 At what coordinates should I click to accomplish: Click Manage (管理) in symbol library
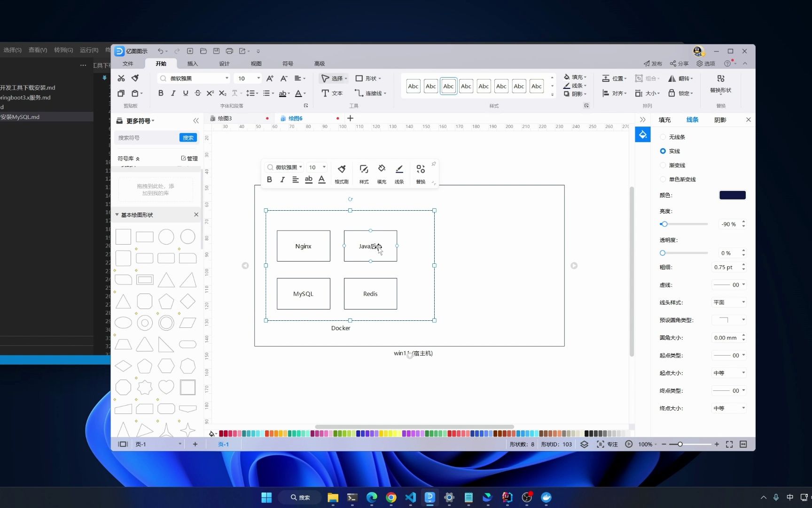(x=189, y=159)
